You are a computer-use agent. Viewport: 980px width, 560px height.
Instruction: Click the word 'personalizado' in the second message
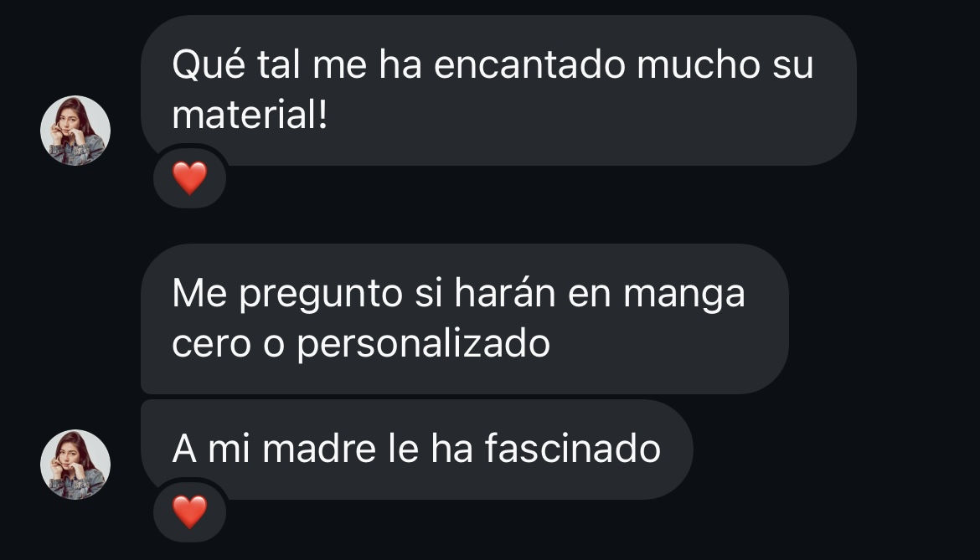(x=423, y=343)
